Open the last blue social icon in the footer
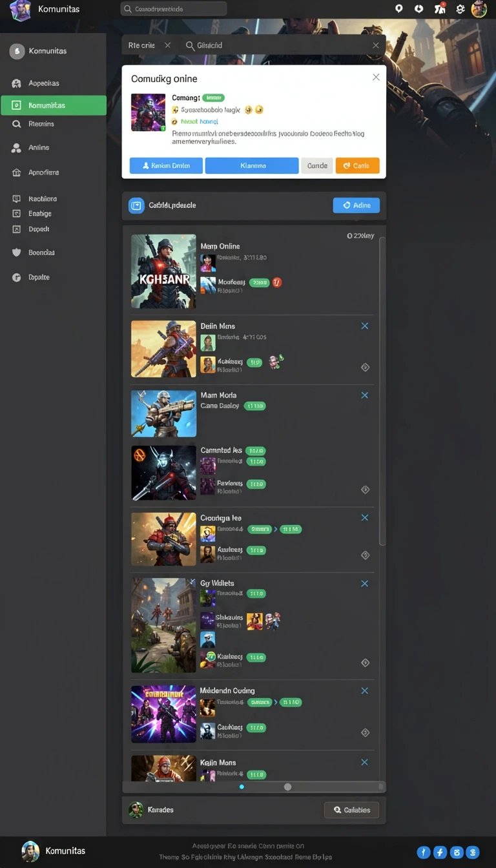The image size is (496, 868). point(473,852)
